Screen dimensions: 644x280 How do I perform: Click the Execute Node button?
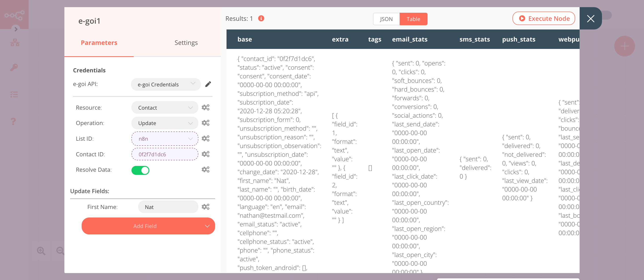(x=544, y=19)
